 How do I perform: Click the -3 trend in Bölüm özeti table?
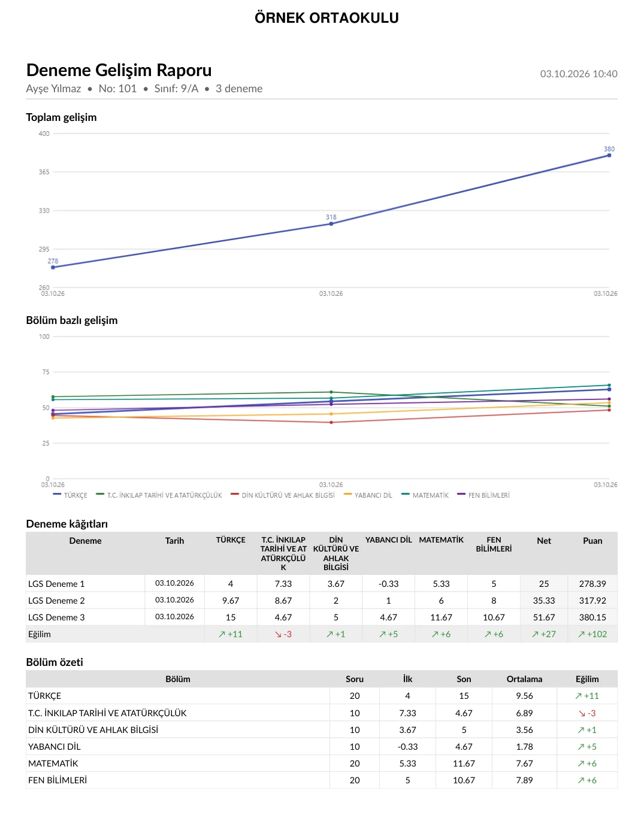tap(587, 713)
